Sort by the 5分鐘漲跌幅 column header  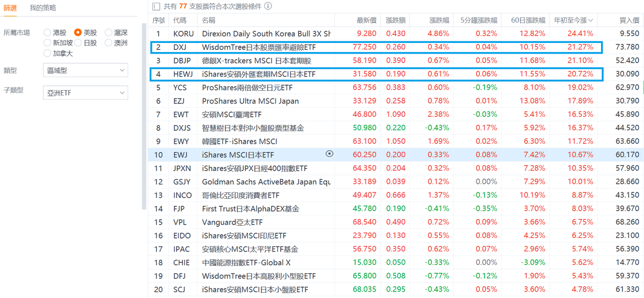click(x=479, y=20)
